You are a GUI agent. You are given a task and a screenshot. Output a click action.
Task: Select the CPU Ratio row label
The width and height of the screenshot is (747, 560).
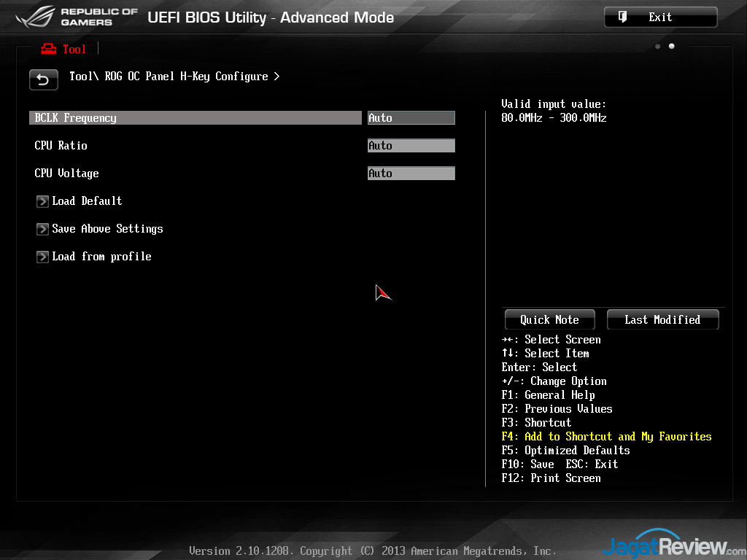coord(61,146)
